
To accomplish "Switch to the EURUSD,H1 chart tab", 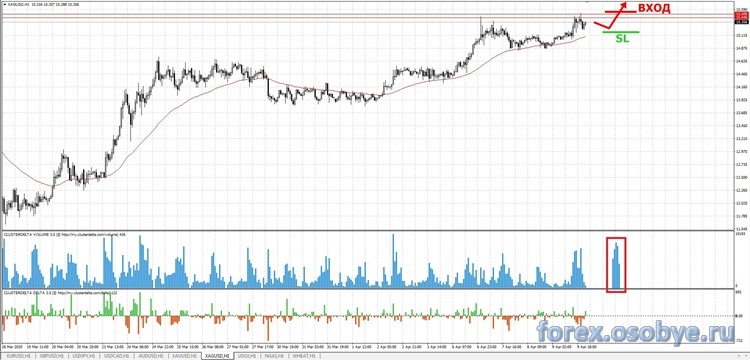I will 18,356.
